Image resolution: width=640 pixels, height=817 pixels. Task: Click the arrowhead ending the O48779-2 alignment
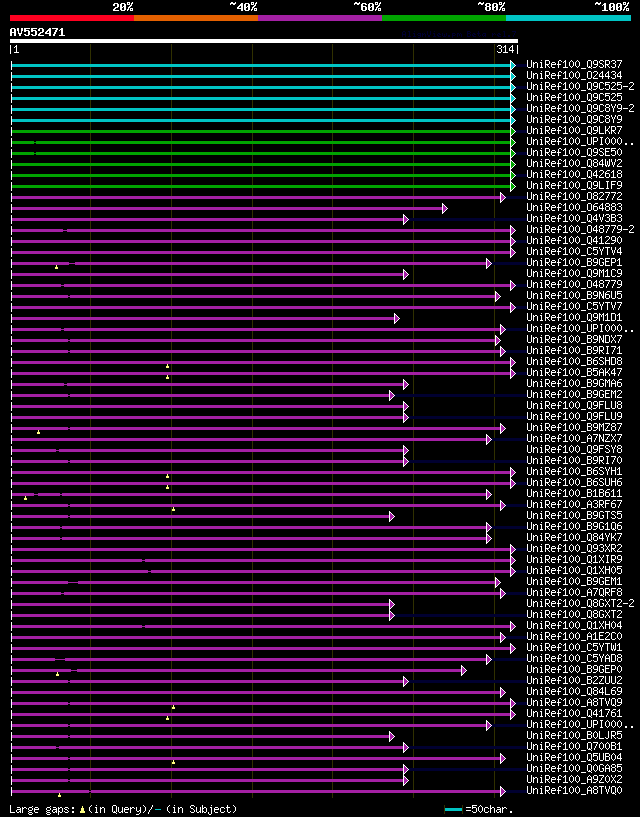(513, 230)
